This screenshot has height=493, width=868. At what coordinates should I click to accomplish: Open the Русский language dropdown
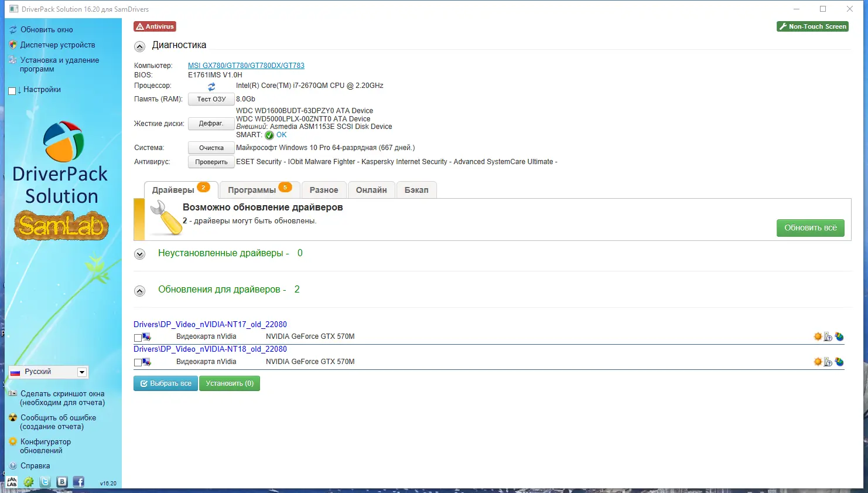(48, 372)
